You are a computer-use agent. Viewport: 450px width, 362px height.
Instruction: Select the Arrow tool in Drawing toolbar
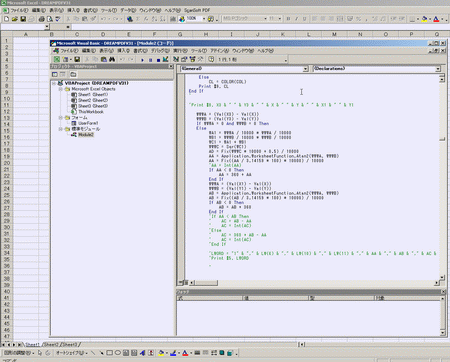[x=101, y=353]
